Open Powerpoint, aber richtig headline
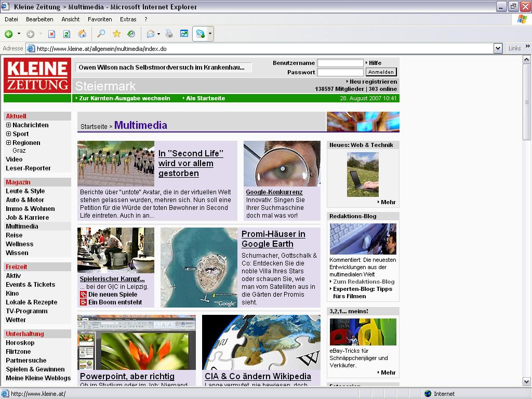 click(x=127, y=376)
